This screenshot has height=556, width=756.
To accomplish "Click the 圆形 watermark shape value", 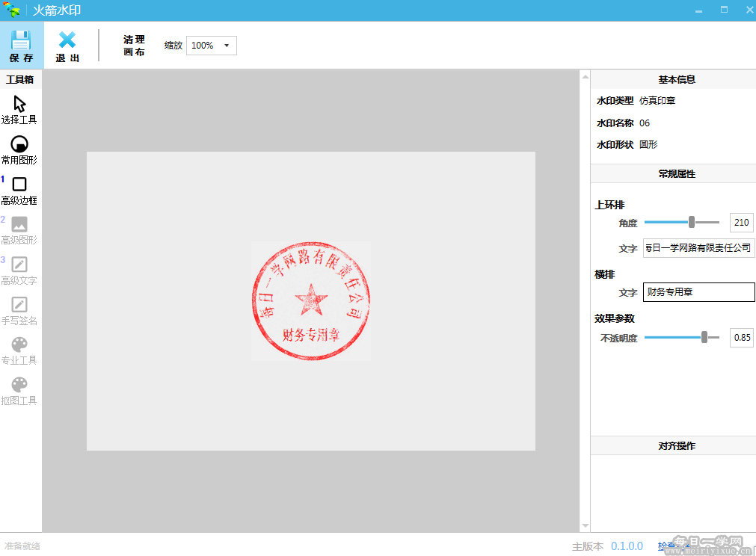I will coord(648,144).
